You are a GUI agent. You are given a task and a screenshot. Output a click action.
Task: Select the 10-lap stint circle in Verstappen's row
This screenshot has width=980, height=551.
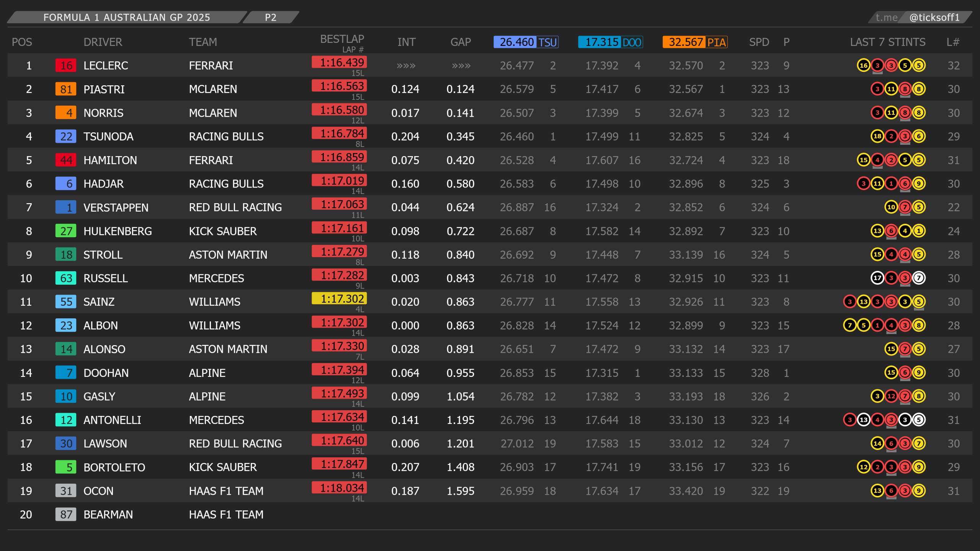891,207
